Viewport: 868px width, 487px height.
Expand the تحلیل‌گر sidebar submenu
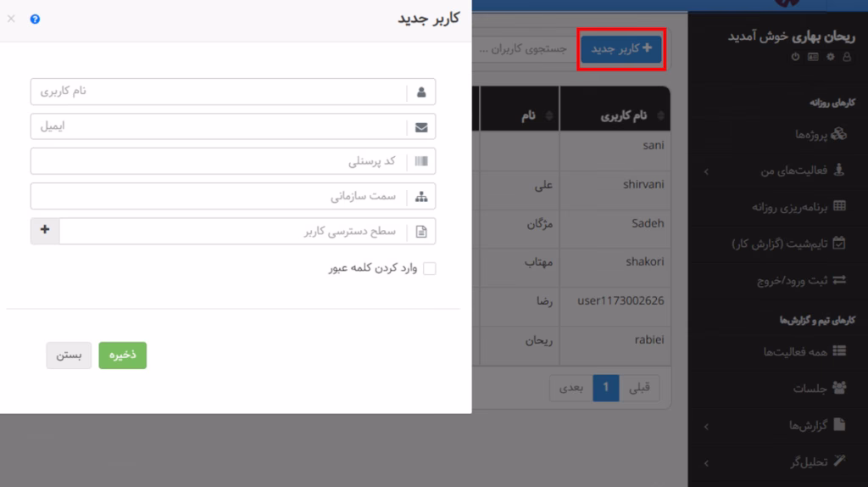click(706, 462)
